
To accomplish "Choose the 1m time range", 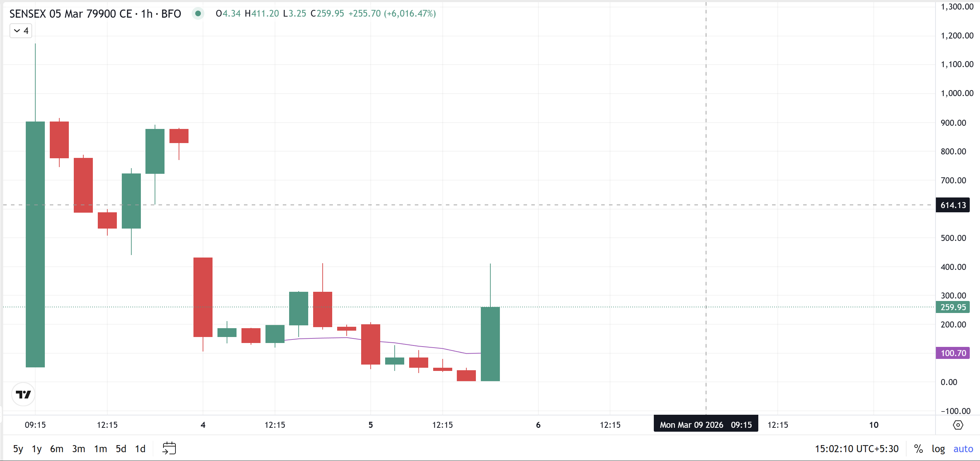I will click(100, 449).
